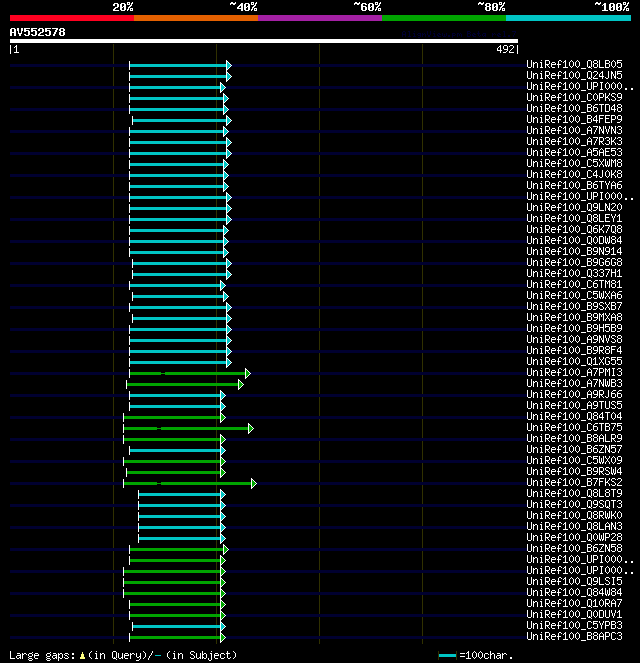This screenshot has height=663, width=640.
Task: Select the UniRef100_C5WX09 label
Action: point(574,460)
